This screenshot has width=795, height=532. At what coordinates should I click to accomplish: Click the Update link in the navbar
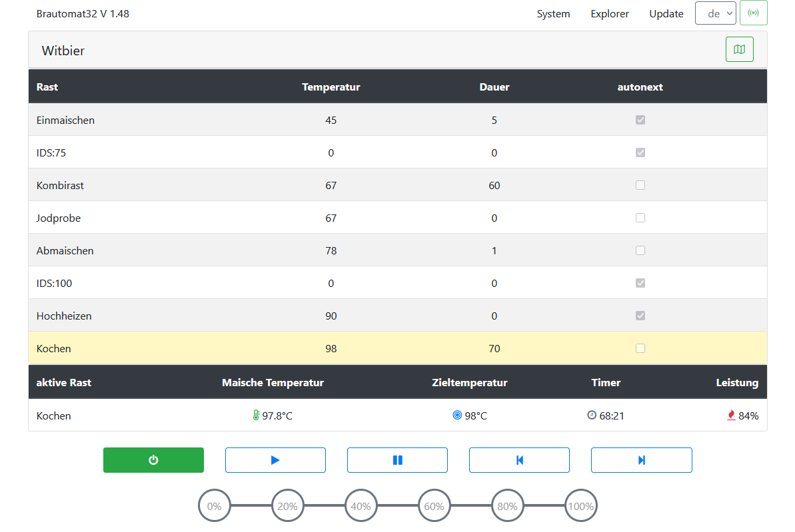click(666, 14)
